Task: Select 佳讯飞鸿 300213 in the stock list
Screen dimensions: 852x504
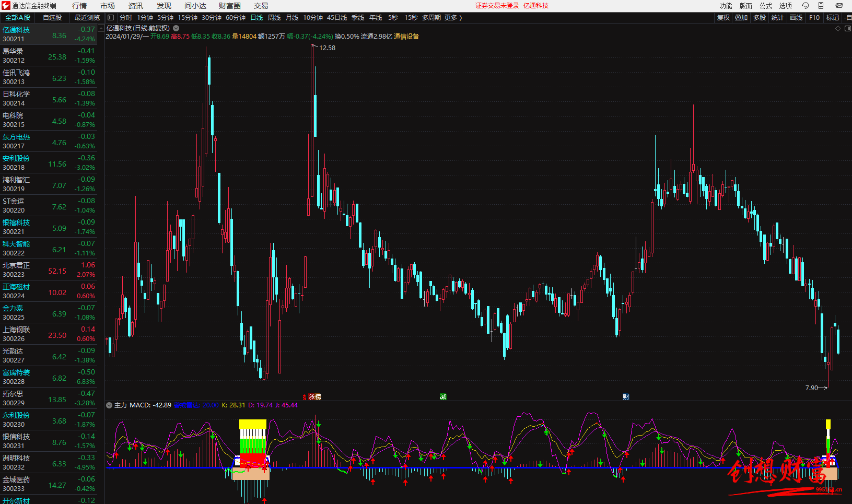Action: coord(49,77)
